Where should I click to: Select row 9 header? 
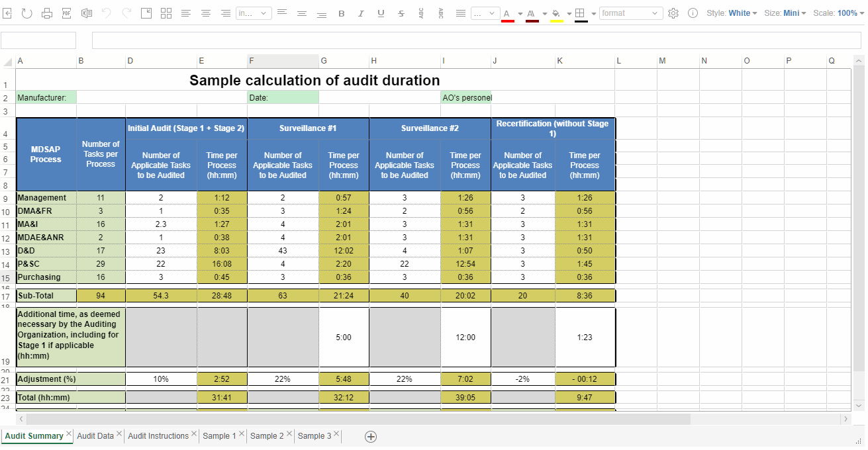point(7,198)
